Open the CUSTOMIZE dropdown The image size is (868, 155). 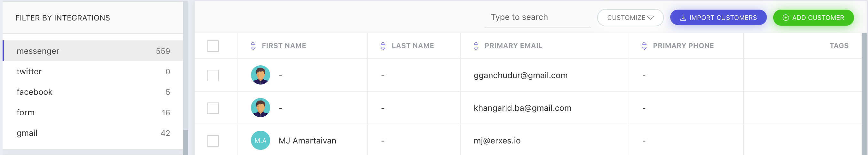[x=630, y=18]
